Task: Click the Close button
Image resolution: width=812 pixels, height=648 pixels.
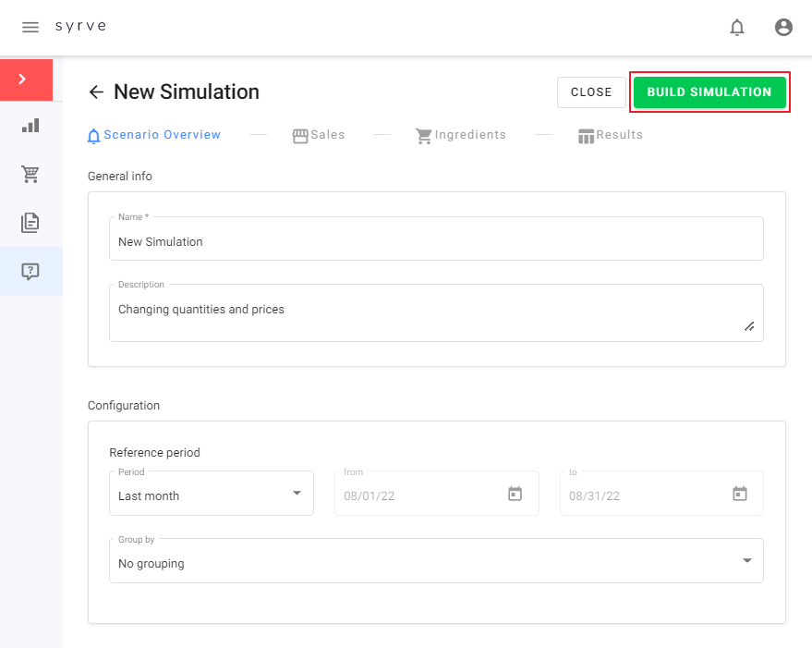Action: click(x=591, y=92)
